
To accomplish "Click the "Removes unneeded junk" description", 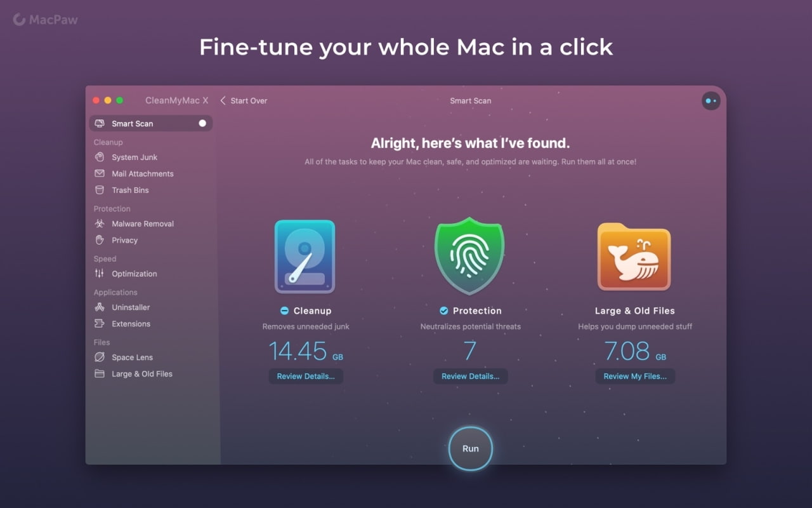I will coord(306,326).
